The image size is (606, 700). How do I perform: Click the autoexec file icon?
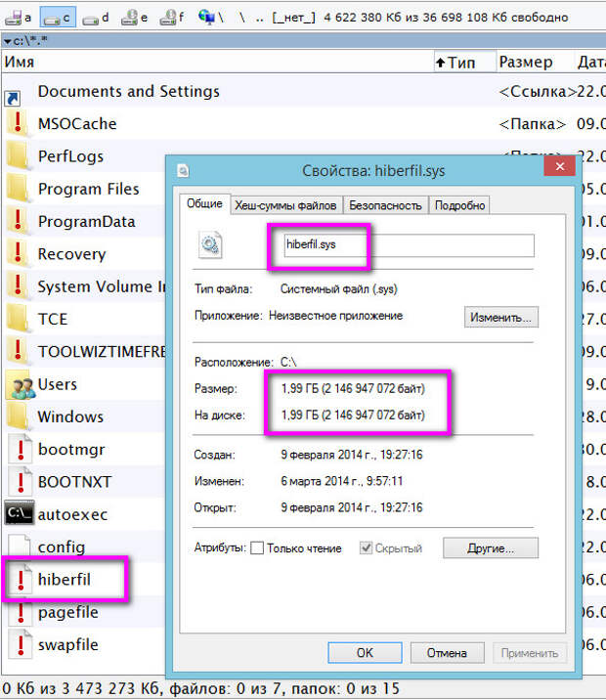click(x=19, y=514)
